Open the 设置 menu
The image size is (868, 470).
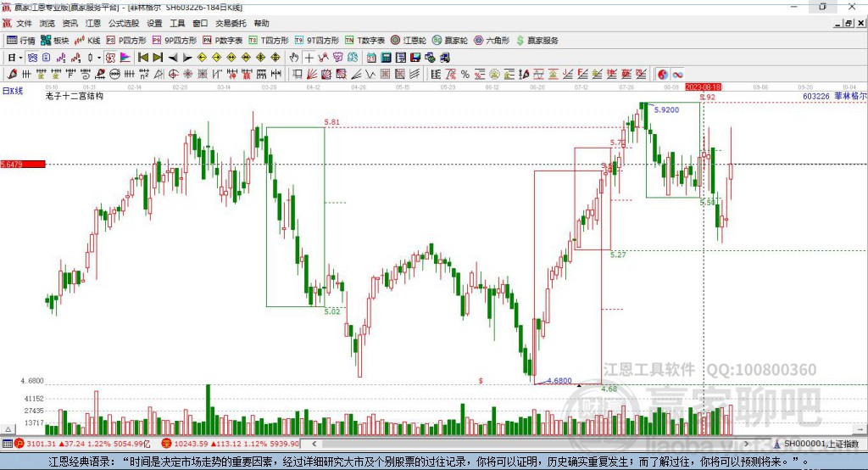154,23
